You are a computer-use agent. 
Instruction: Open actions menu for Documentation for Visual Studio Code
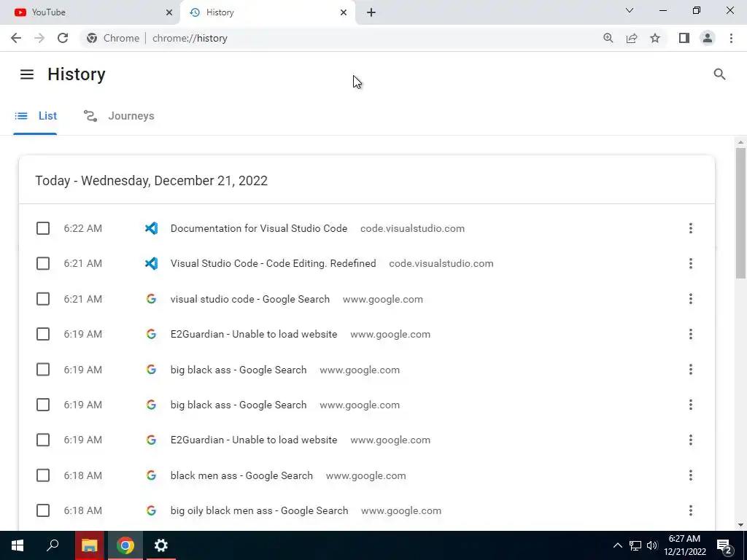690,228
